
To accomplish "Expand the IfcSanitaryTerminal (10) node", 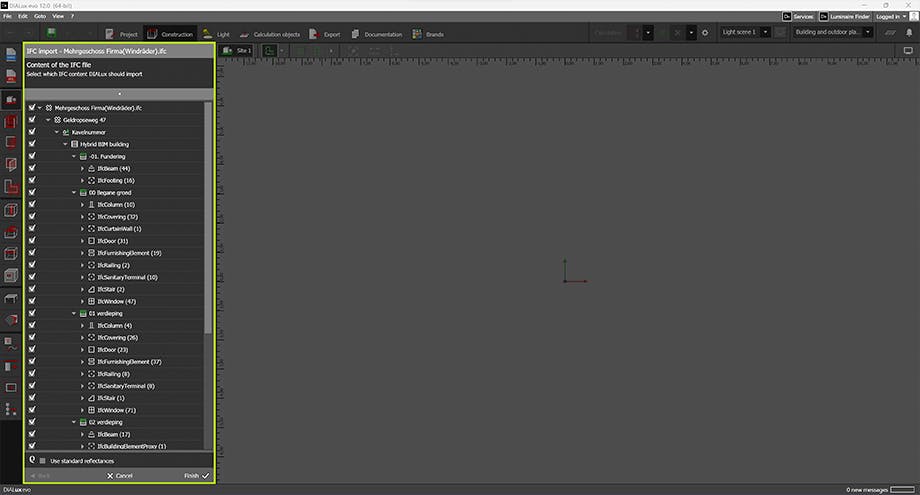I will coord(83,277).
